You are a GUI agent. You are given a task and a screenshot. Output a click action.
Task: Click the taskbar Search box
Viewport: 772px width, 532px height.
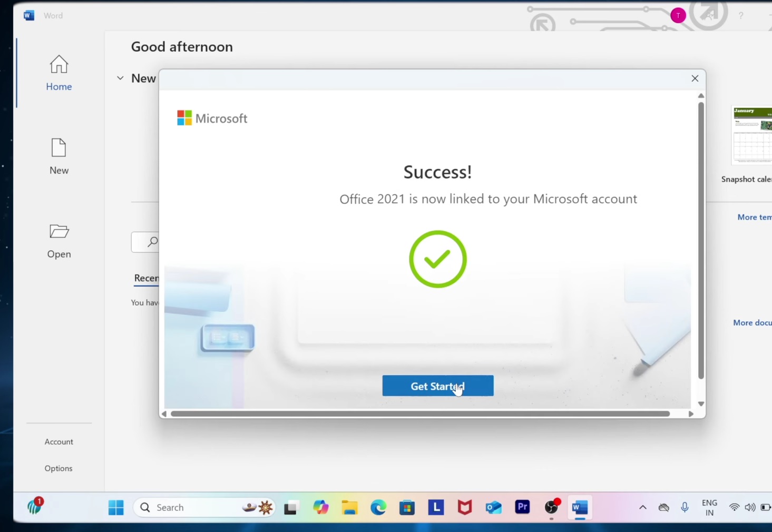pos(204,508)
